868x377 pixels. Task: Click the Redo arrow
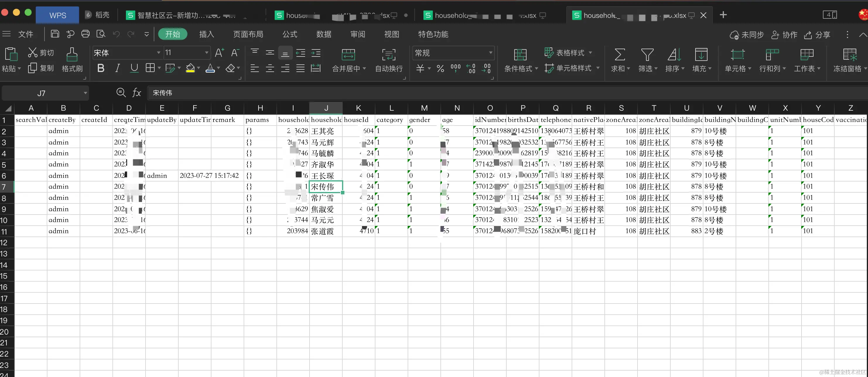[131, 34]
